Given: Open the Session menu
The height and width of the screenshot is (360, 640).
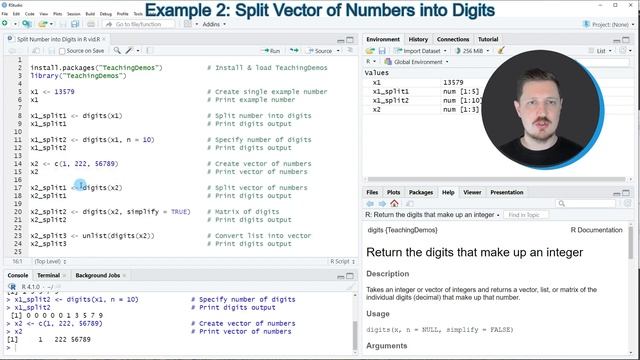Looking at the screenshot, I should 73,14.
